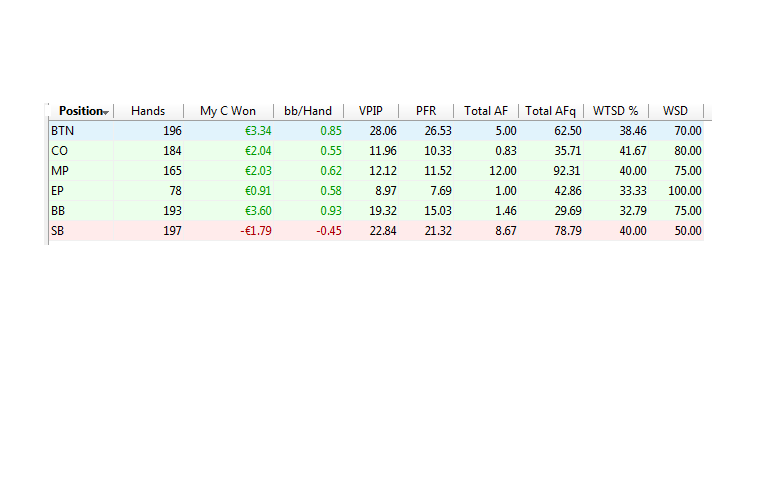The image size is (768, 480).
Task: Click the 32.79 WTSD value
Action: tap(633, 211)
